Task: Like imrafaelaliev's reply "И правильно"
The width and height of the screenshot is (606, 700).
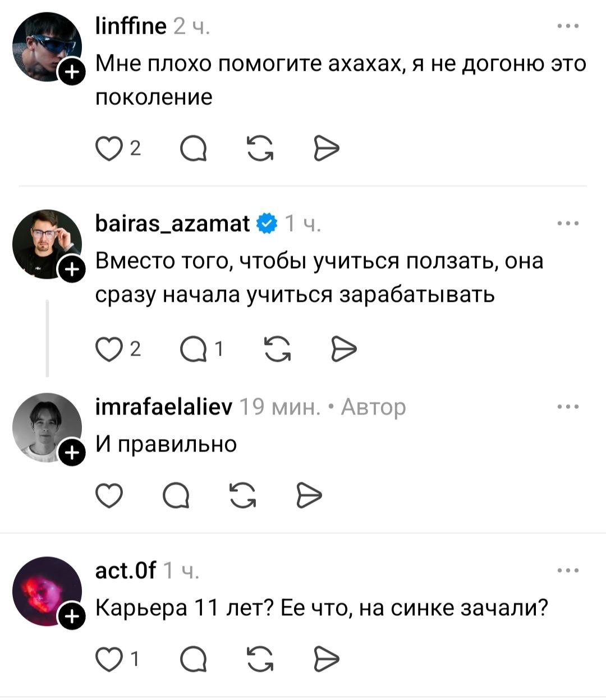Action: point(109,495)
